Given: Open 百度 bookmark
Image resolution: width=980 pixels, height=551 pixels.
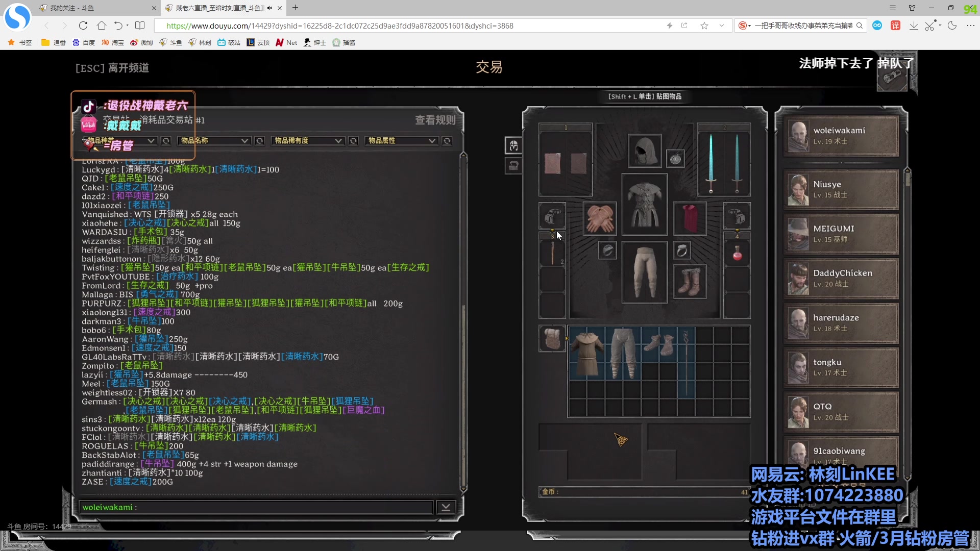Looking at the screenshot, I should point(84,42).
